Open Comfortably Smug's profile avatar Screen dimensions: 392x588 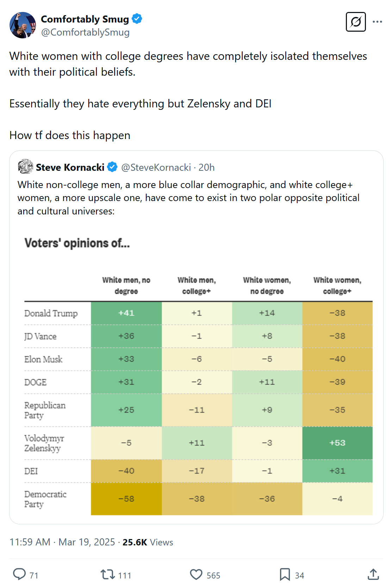(x=23, y=25)
